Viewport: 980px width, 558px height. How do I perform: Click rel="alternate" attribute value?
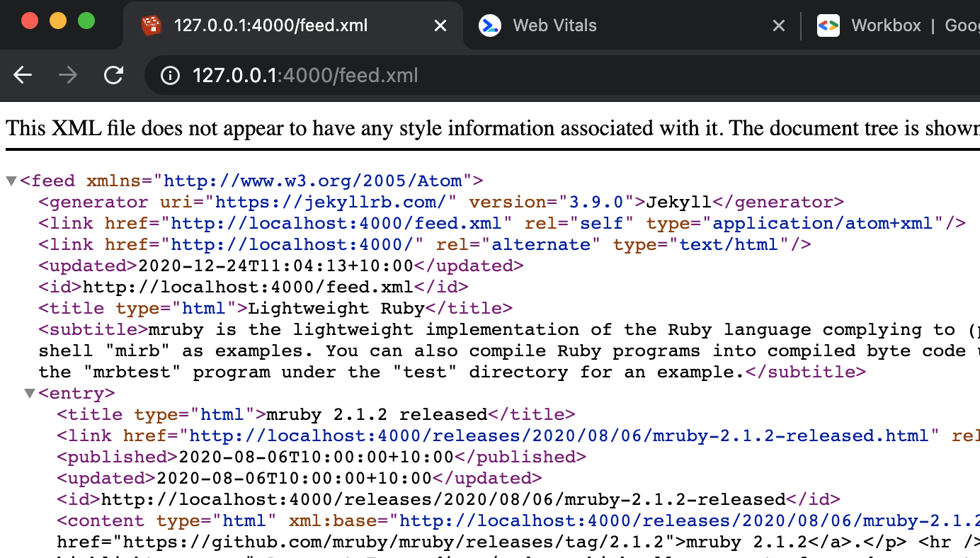(541, 245)
